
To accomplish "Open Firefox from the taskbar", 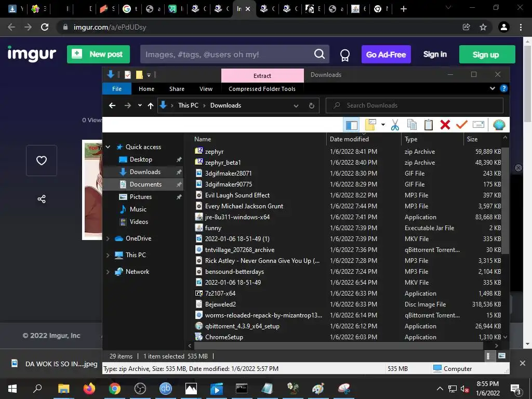I will (x=89, y=389).
